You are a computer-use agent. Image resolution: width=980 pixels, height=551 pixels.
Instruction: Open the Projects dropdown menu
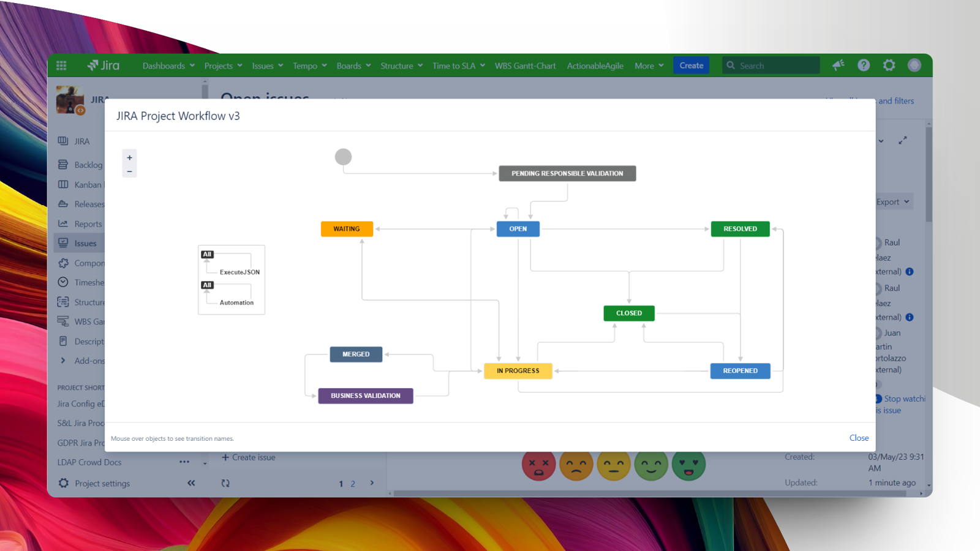[x=224, y=66]
